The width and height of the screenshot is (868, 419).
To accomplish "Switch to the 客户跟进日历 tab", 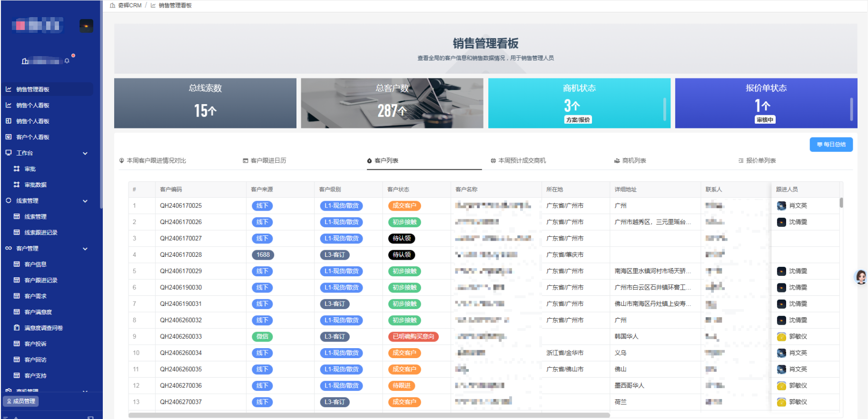I will (x=268, y=161).
